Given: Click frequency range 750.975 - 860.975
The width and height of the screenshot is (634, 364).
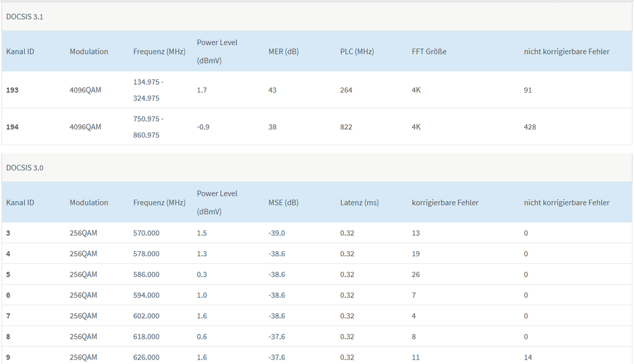Looking at the screenshot, I should 149,127.
